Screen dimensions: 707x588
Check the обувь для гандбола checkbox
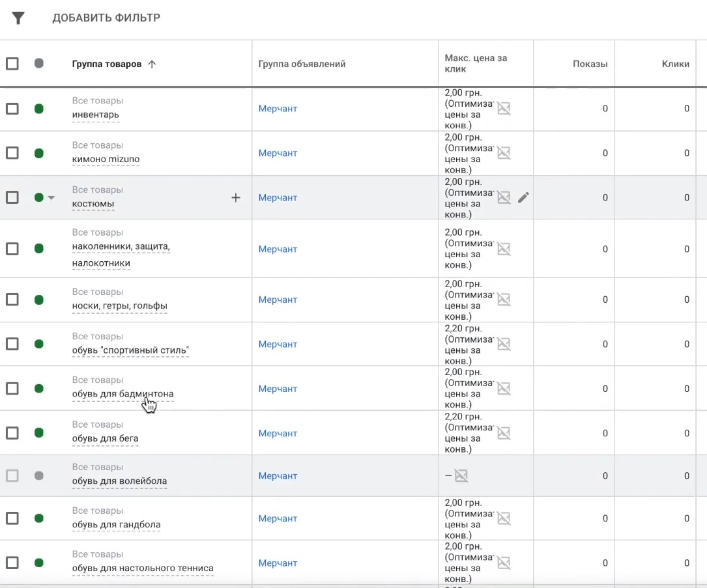coord(12,518)
